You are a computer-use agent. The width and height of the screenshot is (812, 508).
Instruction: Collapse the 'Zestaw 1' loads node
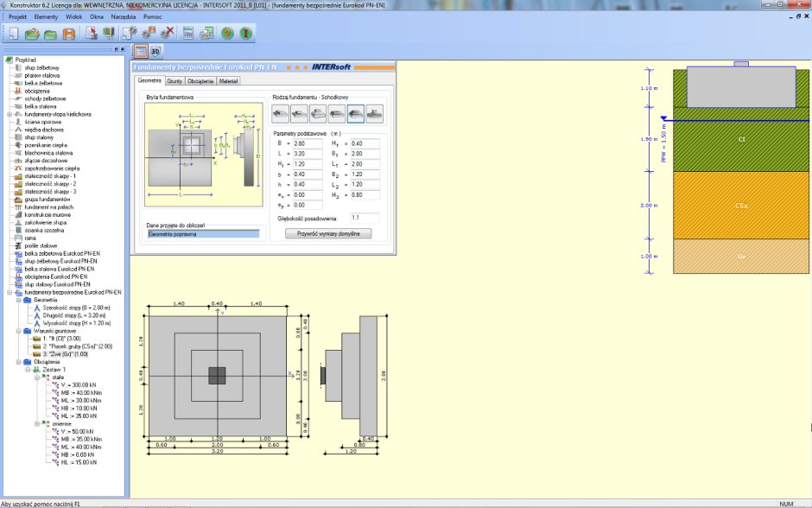coord(27,370)
